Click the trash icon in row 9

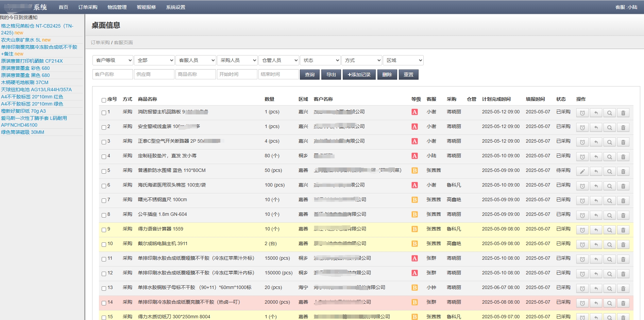[623, 230]
